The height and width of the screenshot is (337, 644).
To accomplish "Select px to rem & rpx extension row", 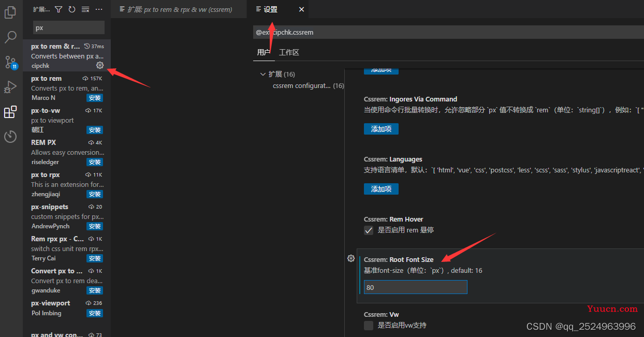I will [x=67, y=55].
